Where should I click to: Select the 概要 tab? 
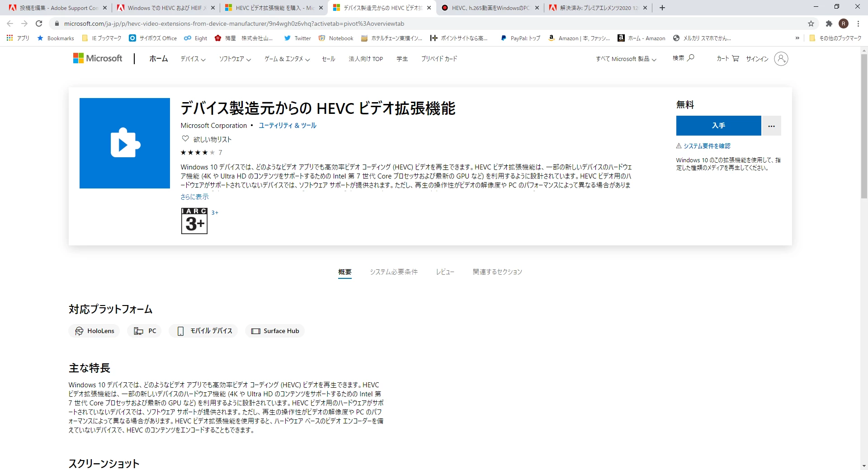pyautogui.click(x=345, y=272)
